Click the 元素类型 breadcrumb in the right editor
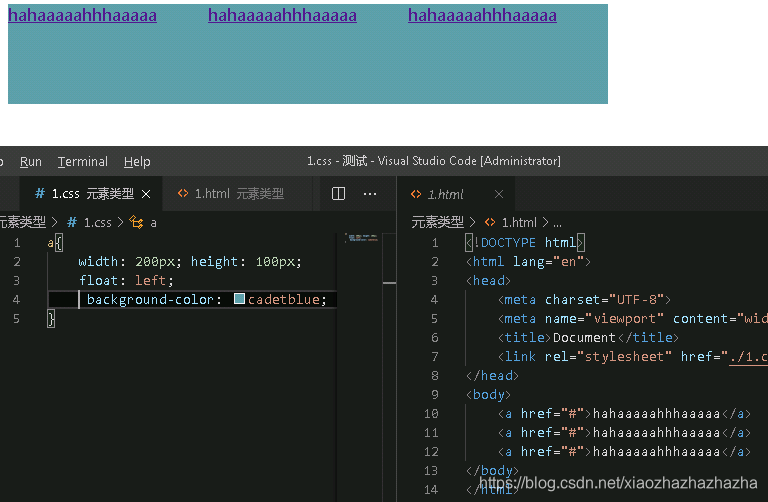Image resolution: width=768 pixels, height=502 pixels. 437,222
